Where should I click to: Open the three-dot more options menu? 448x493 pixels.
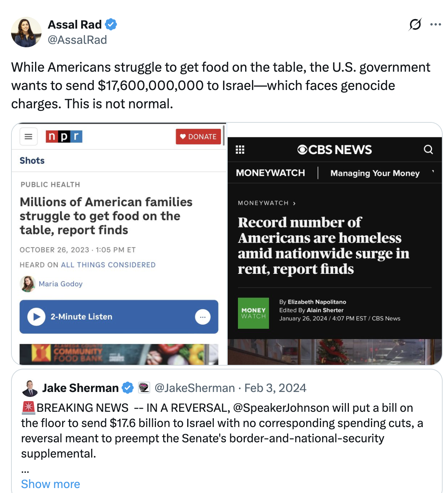click(x=435, y=24)
